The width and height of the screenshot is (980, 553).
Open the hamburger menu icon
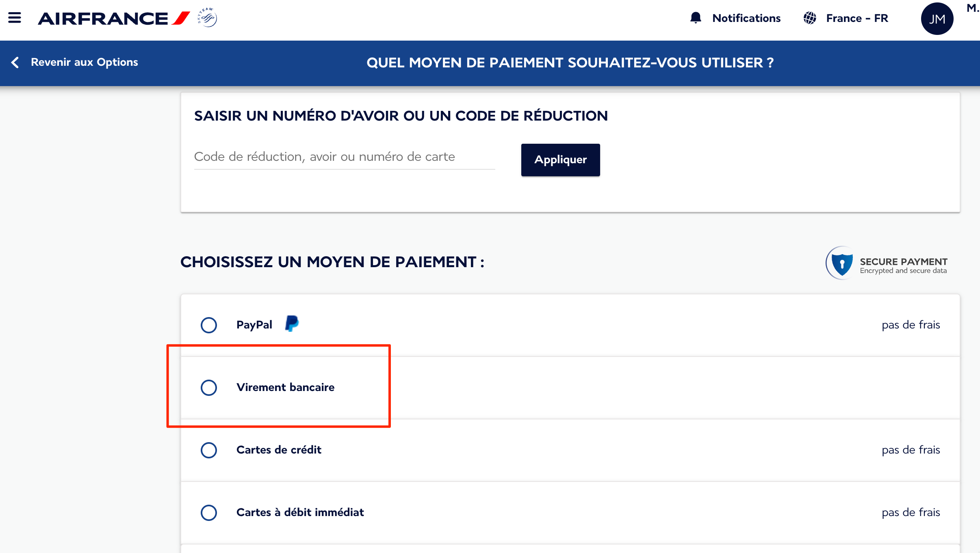point(15,18)
